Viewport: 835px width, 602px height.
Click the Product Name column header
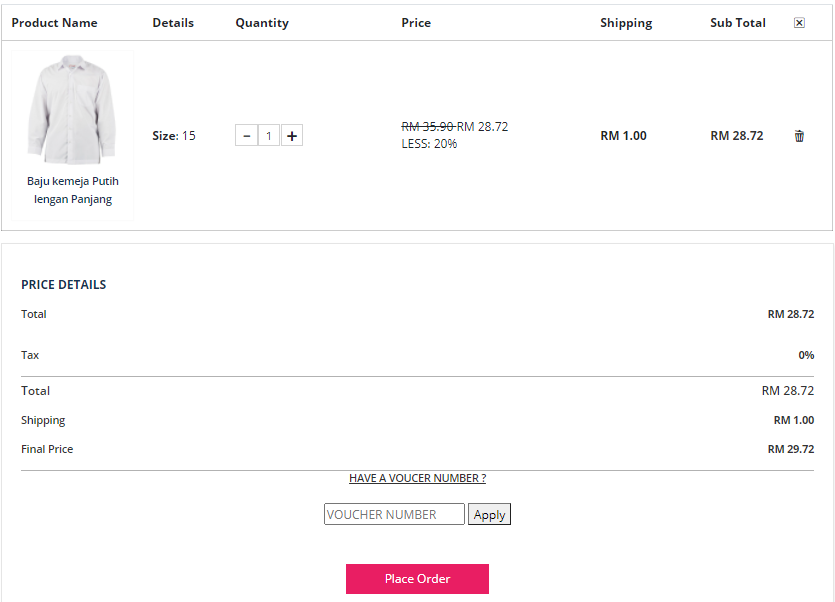point(55,23)
